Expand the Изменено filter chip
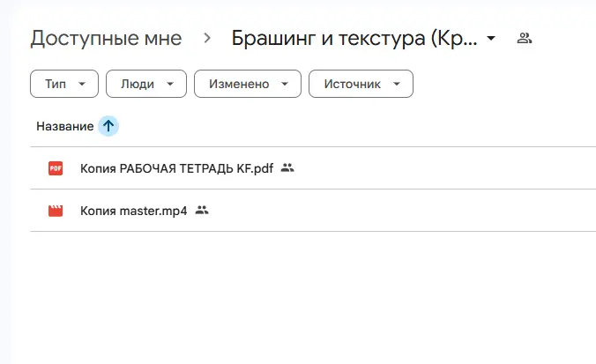596x364 pixels. [248, 84]
